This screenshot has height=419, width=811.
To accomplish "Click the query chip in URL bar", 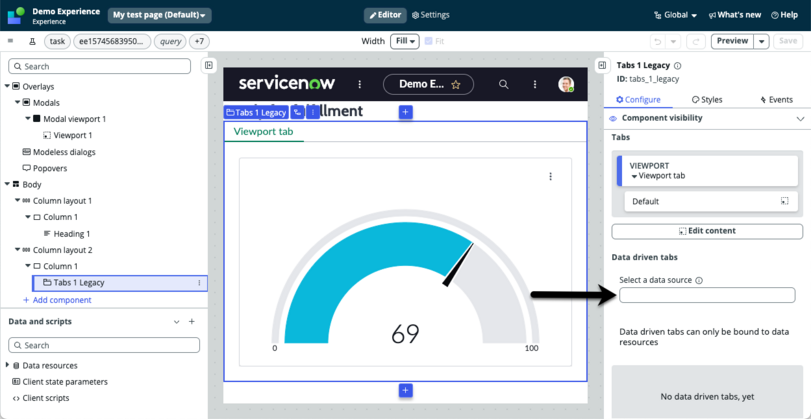I will click(170, 42).
